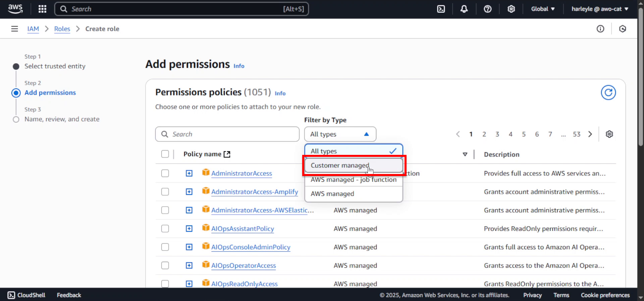644x301 pixels.
Task: Go to previous page arrow
Action: point(458,134)
